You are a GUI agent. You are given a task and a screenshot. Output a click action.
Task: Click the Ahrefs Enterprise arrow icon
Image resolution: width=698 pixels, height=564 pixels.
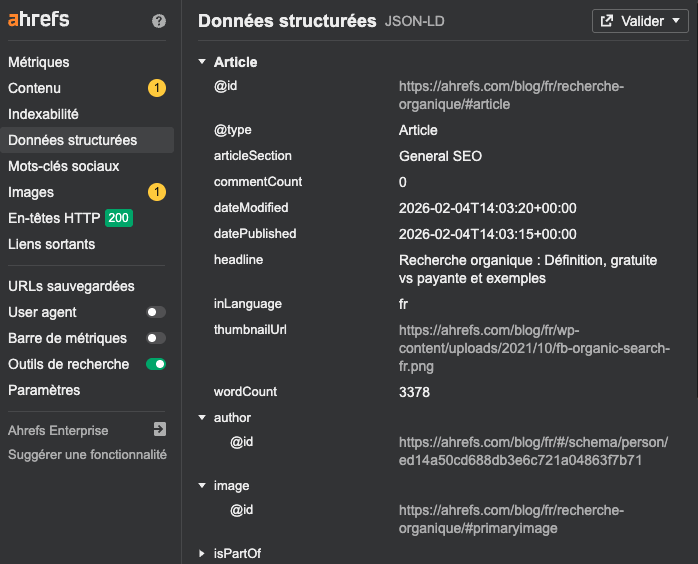[160, 430]
